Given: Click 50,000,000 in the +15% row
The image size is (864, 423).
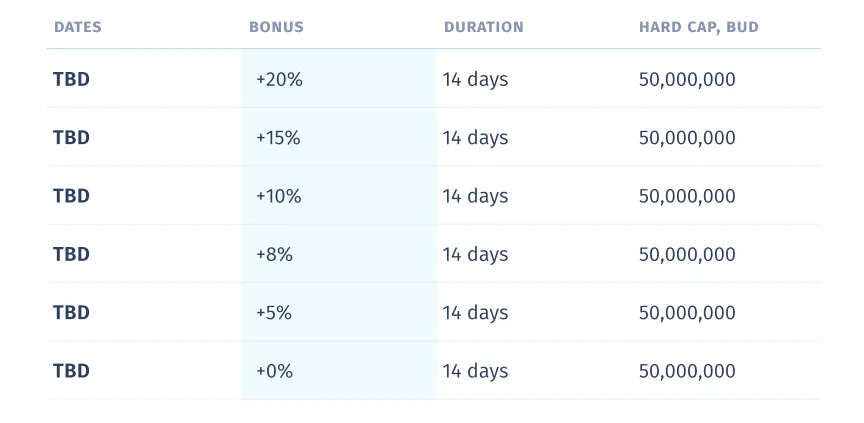Looking at the screenshot, I should pyautogui.click(x=687, y=138).
